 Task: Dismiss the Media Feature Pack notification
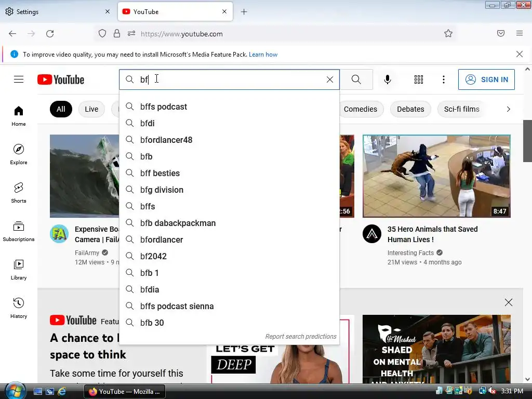coord(520,54)
